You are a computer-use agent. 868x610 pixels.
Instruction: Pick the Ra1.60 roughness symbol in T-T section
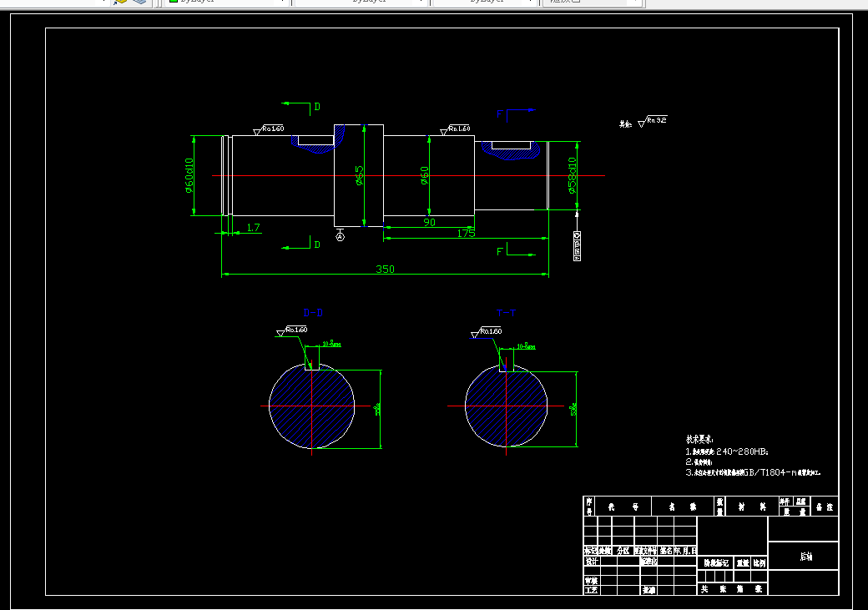click(x=487, y=332)
